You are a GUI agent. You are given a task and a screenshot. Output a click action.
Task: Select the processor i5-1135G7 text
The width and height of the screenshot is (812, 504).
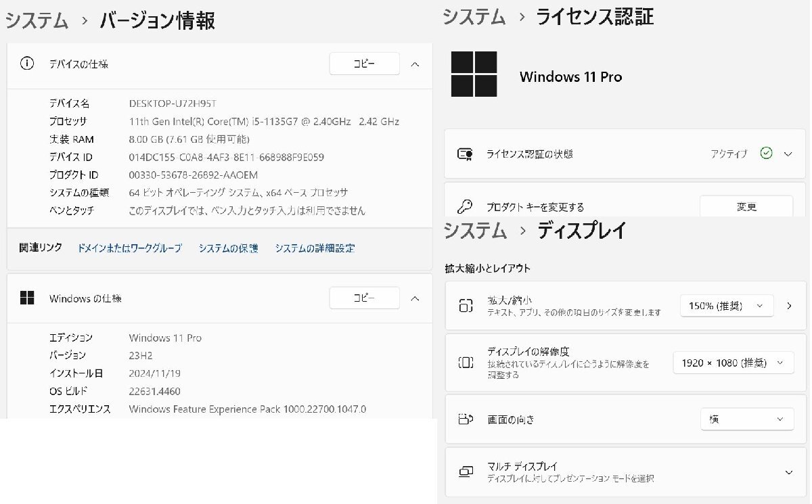tap(264, 122)
